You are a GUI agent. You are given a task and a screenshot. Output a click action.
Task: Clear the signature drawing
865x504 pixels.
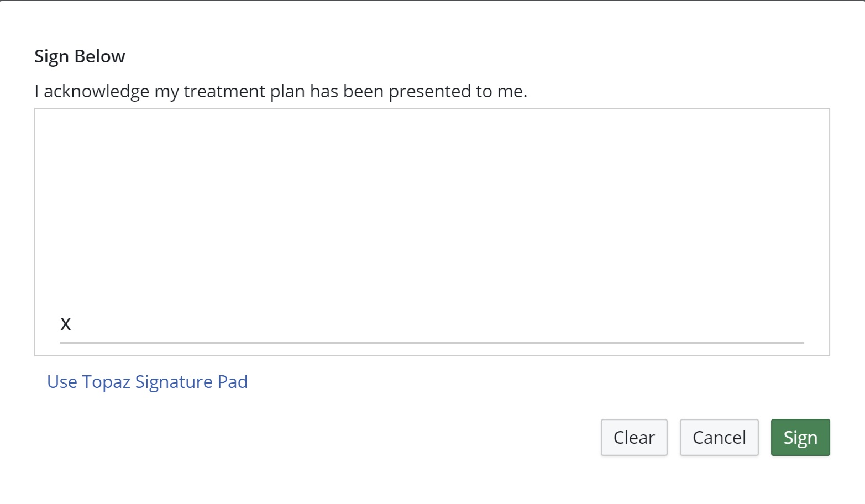coord(633,437)
